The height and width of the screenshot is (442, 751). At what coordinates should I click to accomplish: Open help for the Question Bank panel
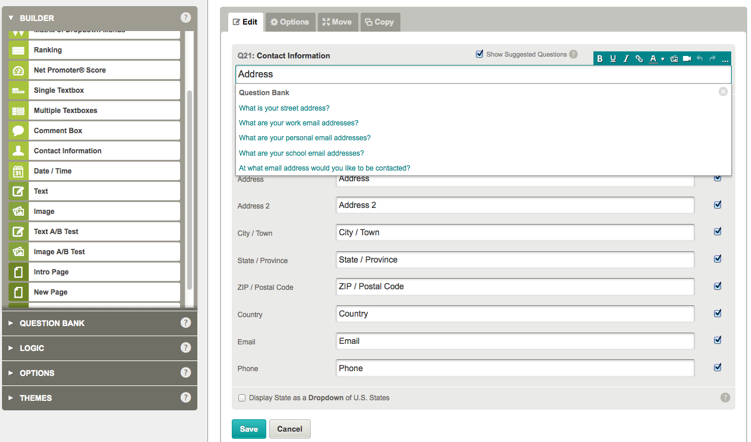click(185, 323)
